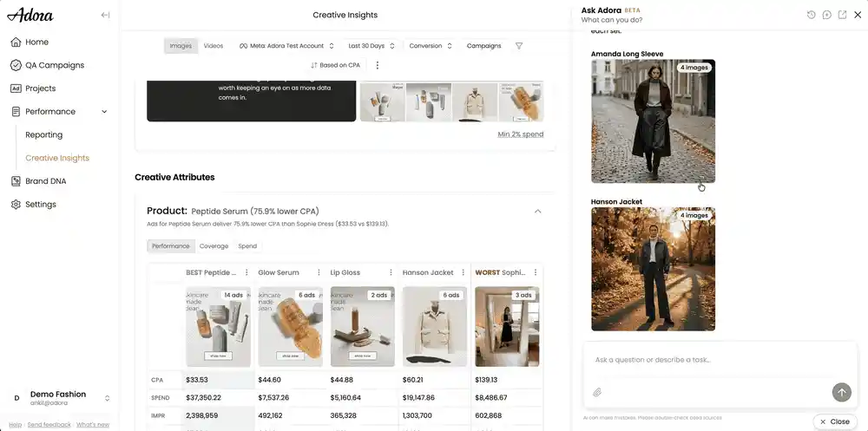Open Brand DNA page

click(45, 181)
